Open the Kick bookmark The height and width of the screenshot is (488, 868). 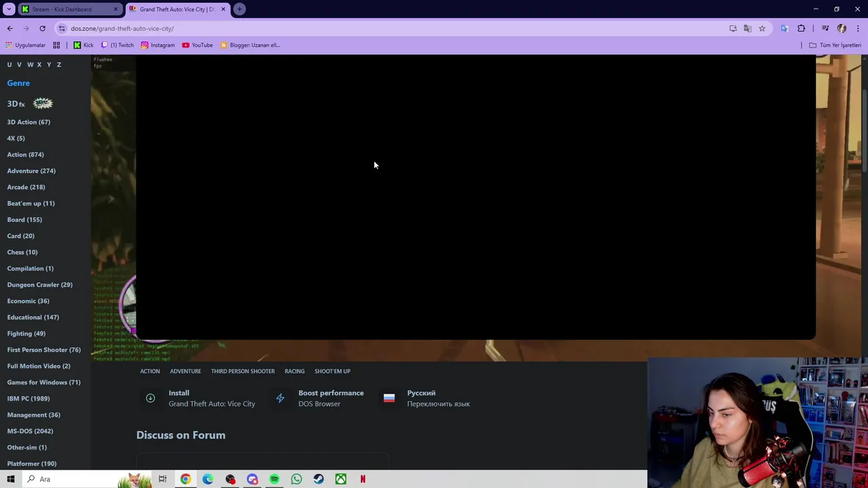click(x=83, y=45)
